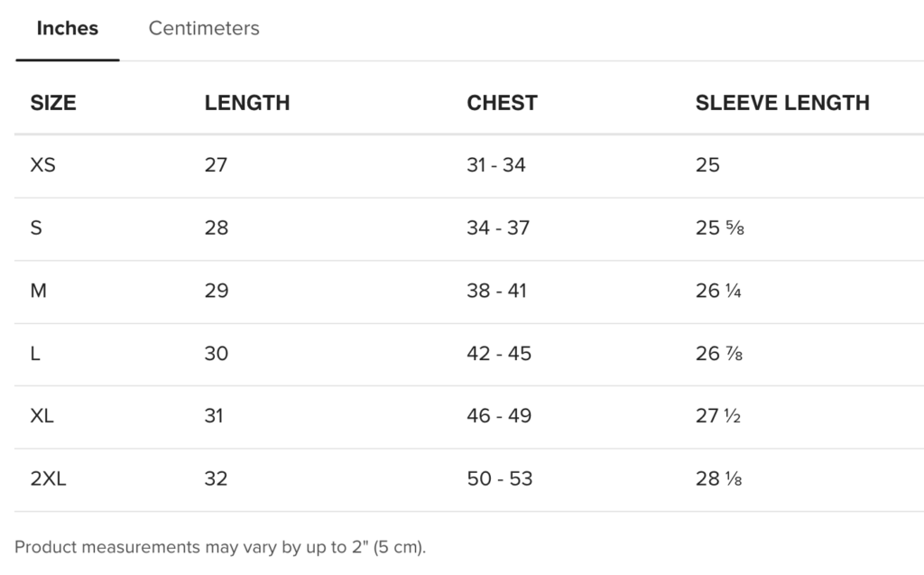Click sleeve length value 27 ½

718,416
